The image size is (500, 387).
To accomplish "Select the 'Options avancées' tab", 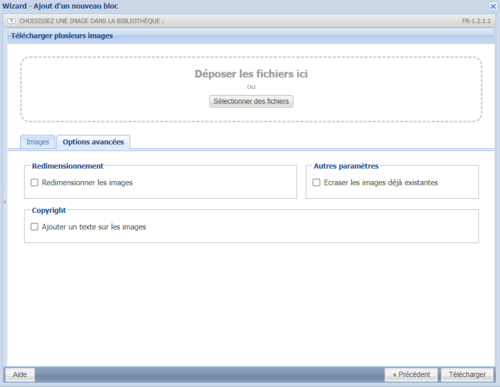I will 93,142.
